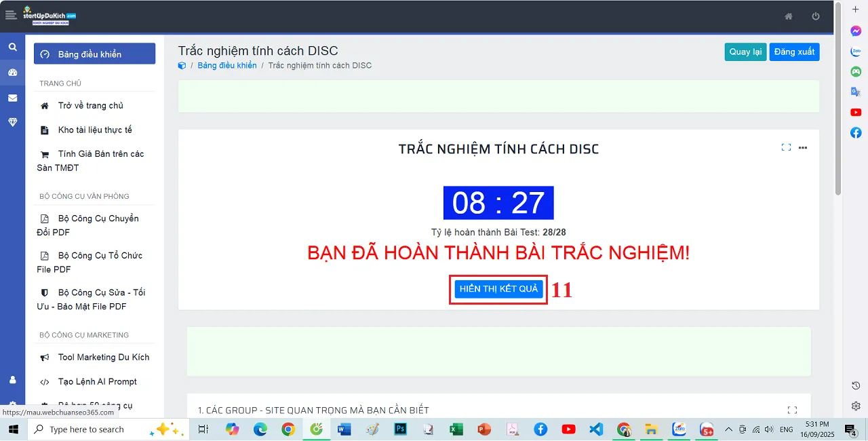868x441 pixels.
Task: Click the fullscreen icon on DISC test card
Action: 786,147
